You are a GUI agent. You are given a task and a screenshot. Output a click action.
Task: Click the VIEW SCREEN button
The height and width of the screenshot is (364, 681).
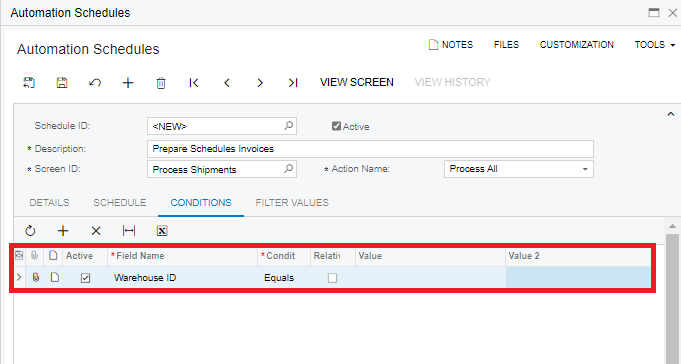point(357,83)
